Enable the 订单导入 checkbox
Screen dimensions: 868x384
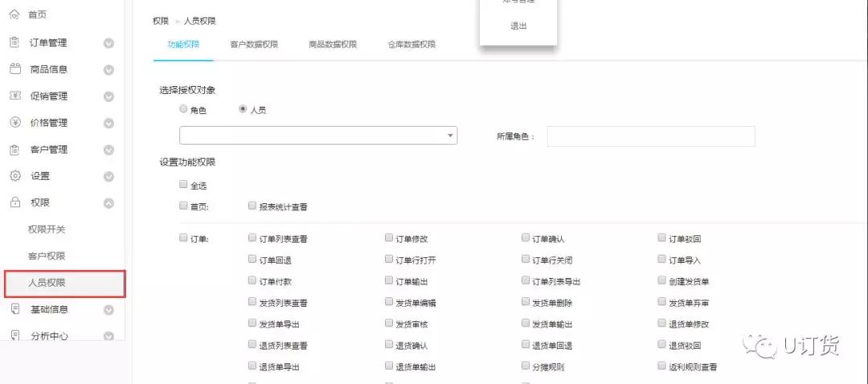tap(662, 259)
